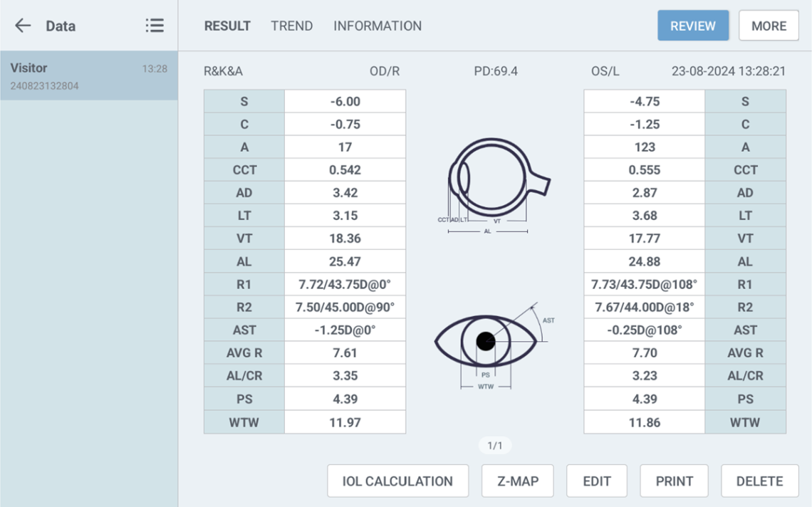Click the back arrow icon
812x507 pixels.
23,26
